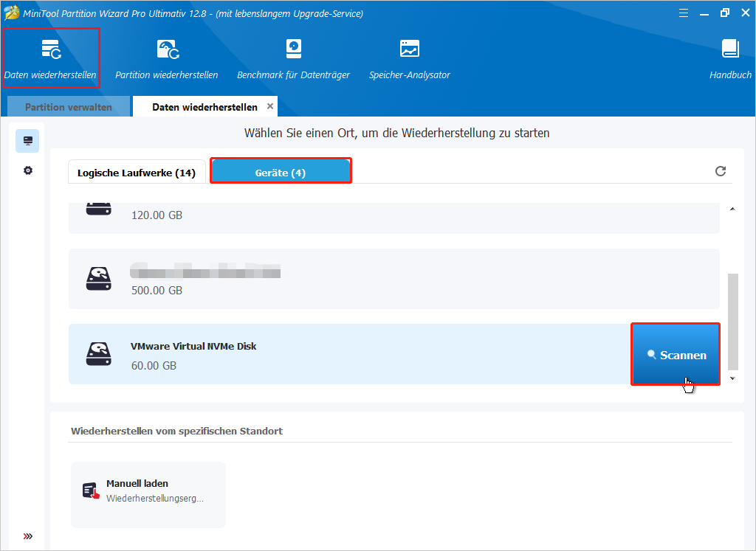Select Geräte (4)
The image size is (756, 551).
tap(281, 170)
